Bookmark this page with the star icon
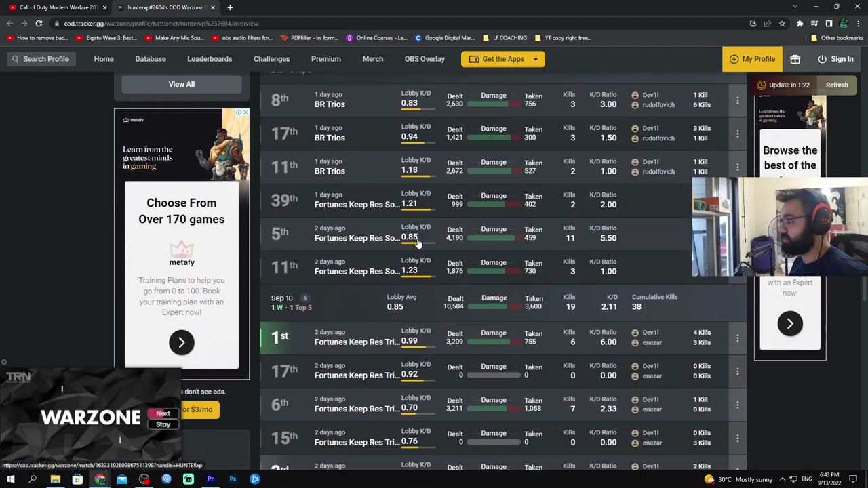868x488 pixels. pos(782,24)
